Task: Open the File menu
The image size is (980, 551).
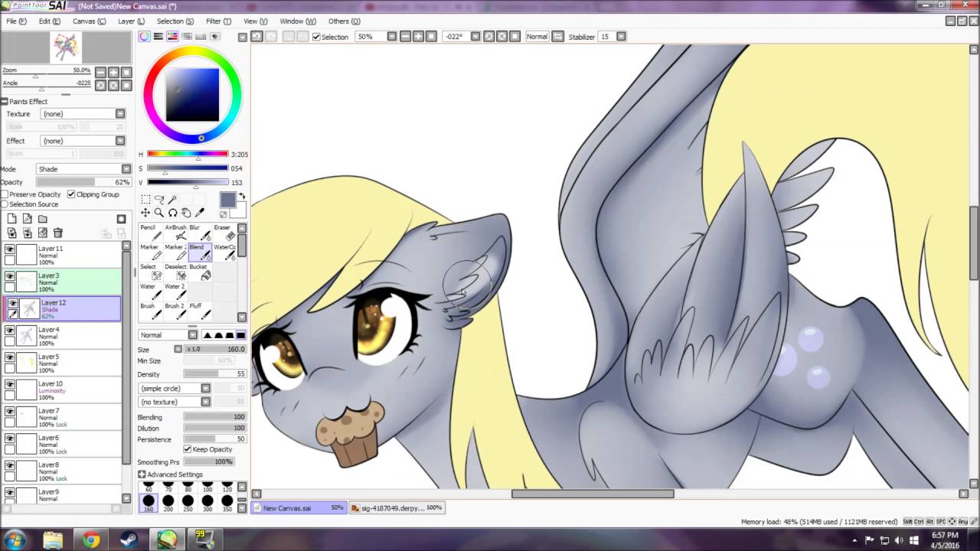Action: [16, 21]
